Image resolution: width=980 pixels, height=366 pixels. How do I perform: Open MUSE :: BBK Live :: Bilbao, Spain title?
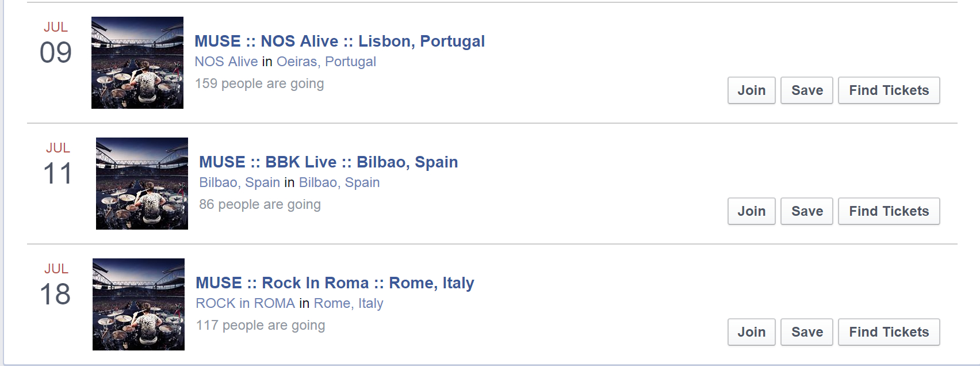pyautogui.click(x=328, y=162)
